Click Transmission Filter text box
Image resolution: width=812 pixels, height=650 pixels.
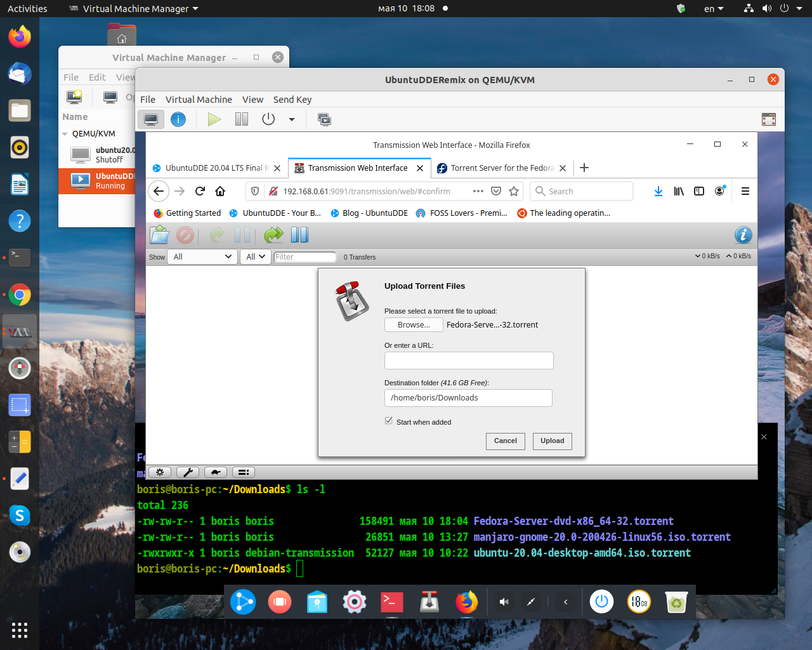pos(304,257)
